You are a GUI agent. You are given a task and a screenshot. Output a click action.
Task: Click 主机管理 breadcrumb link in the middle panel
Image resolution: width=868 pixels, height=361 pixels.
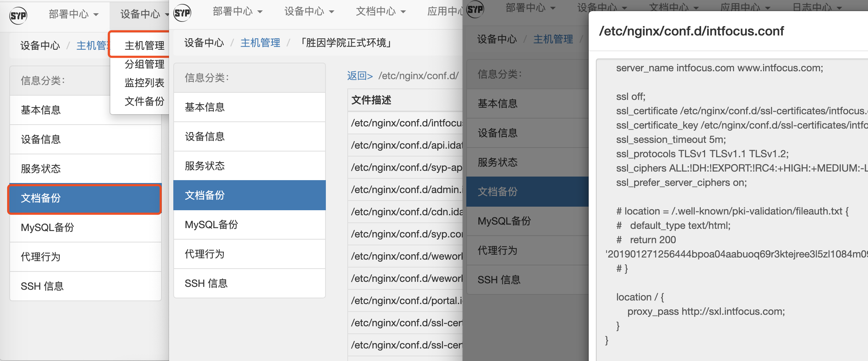(x=260, y=43)
